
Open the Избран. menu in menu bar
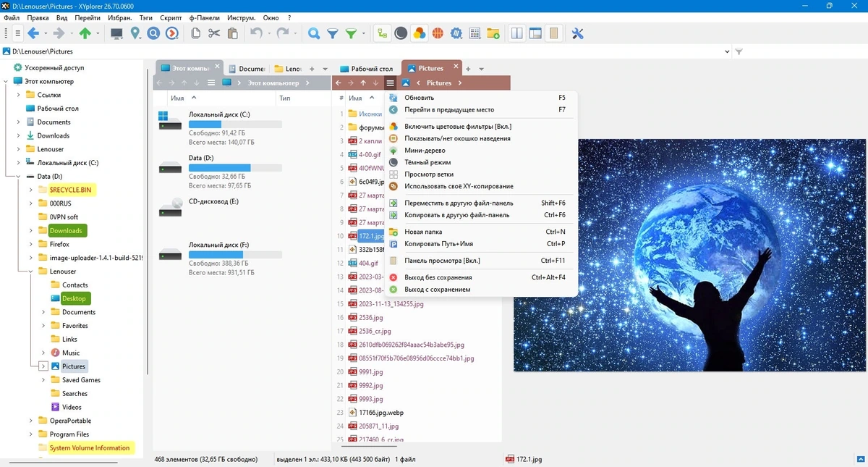coord(120,17)
